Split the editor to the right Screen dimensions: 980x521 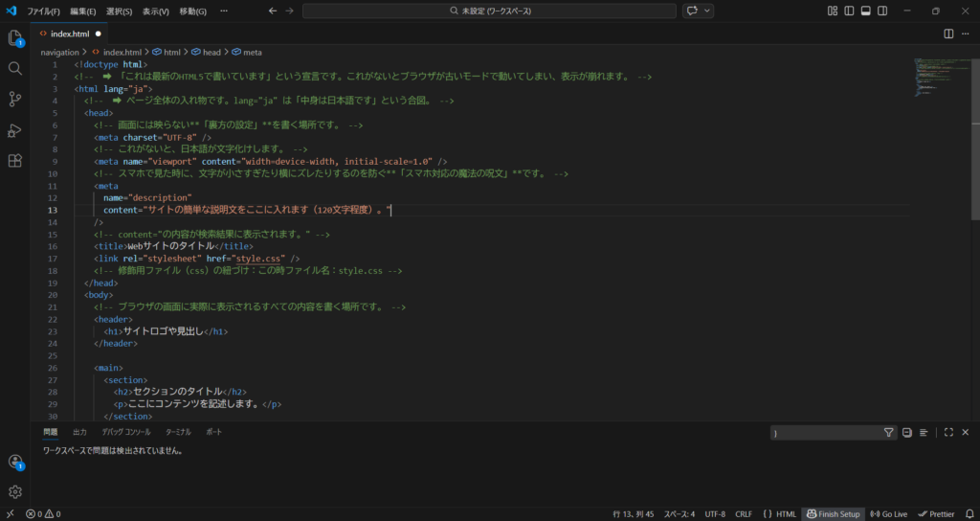click(x=948, y=34)
